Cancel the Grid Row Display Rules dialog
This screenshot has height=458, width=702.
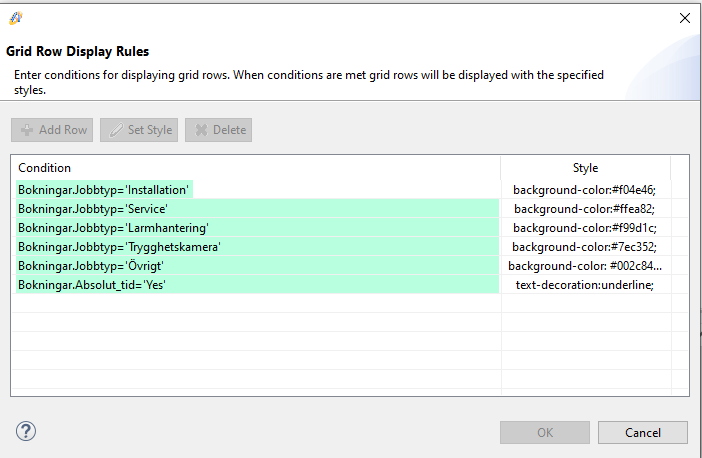[642, 432]
